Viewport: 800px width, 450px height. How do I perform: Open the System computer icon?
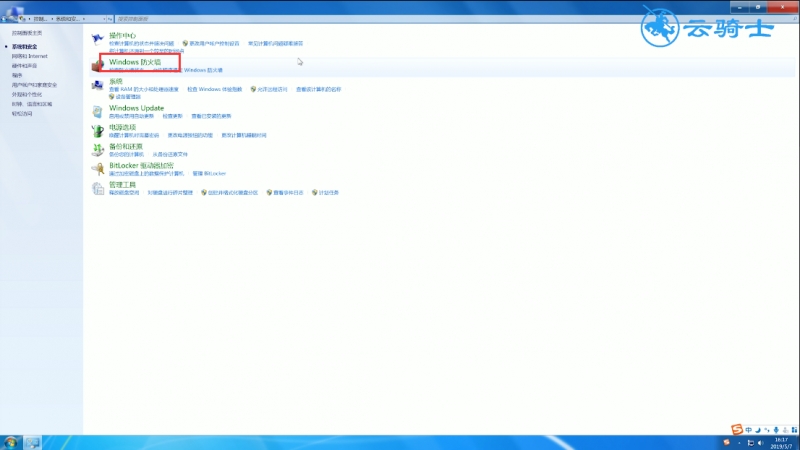[97, 85]
